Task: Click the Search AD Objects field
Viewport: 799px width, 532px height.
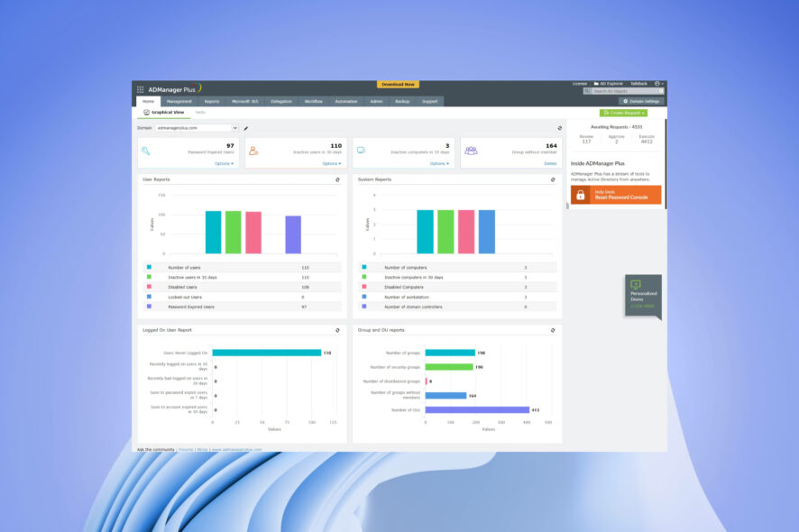Action: coord(624,91)
